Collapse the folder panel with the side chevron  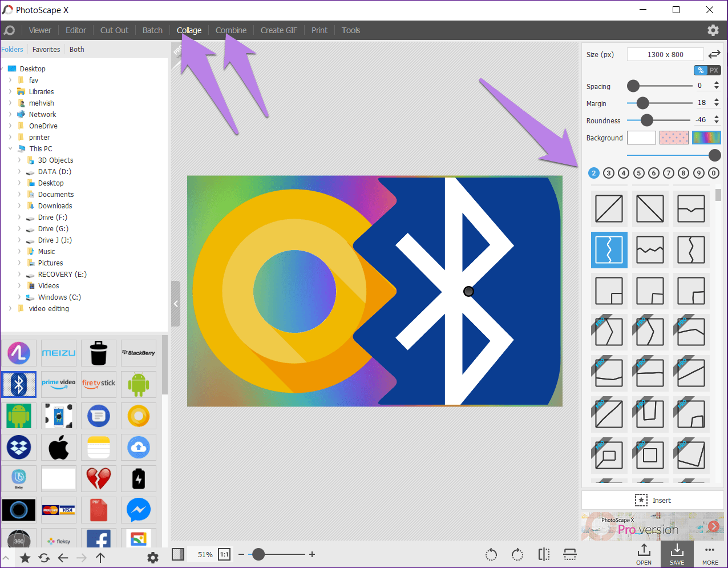pyautogui.click(x=176, y=304)
